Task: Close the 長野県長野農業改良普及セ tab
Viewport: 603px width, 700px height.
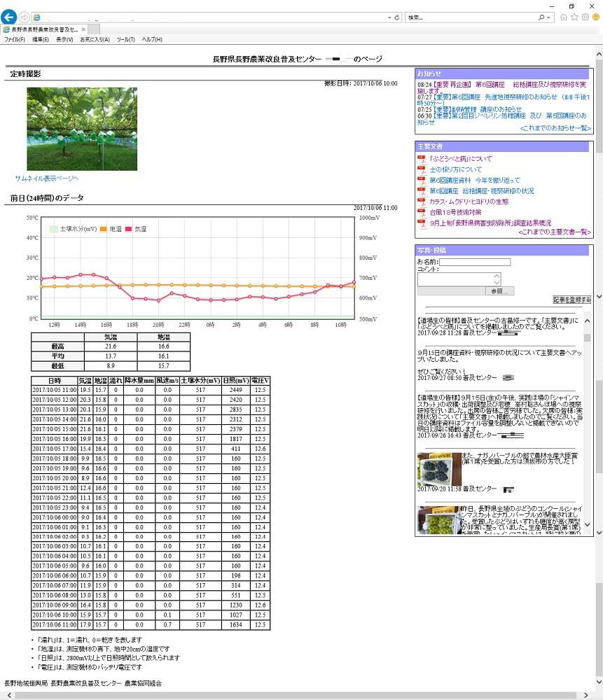Action: coord(83,29)
